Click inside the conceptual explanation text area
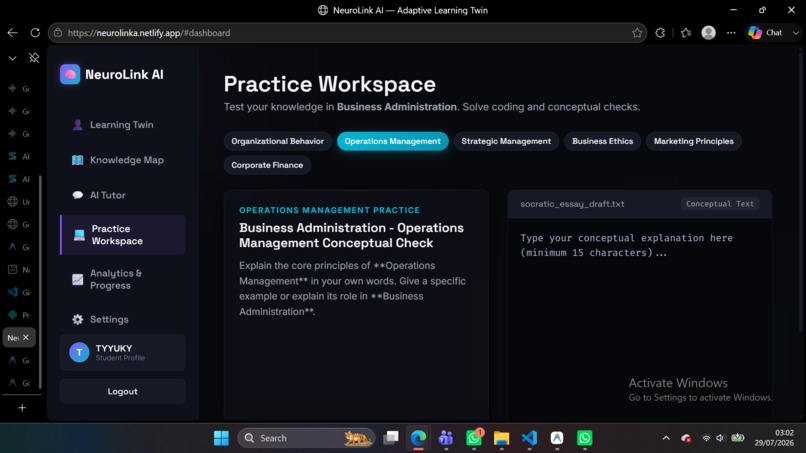 pos(639,319)
